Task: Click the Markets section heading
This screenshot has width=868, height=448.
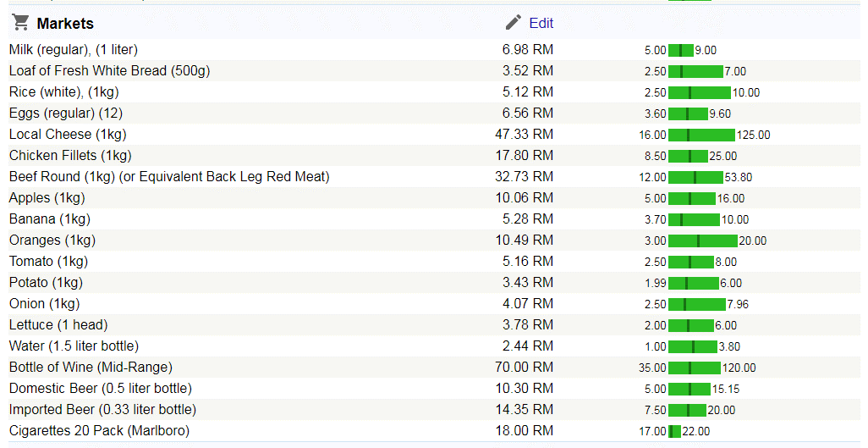Action: tap(65, 23)
